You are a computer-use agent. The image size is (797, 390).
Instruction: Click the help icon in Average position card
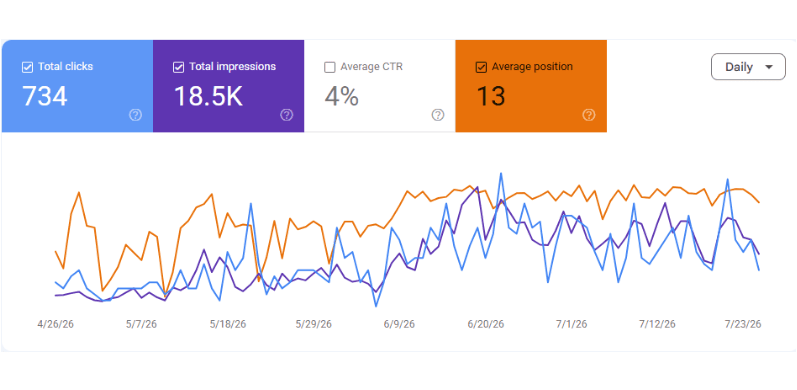pos(589,115)
